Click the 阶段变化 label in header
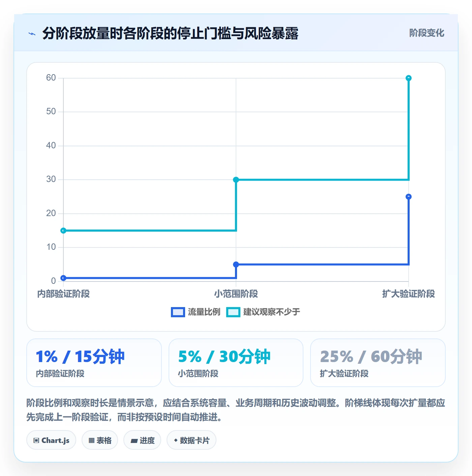The image size is (472, 476). [x=426, y=33]
